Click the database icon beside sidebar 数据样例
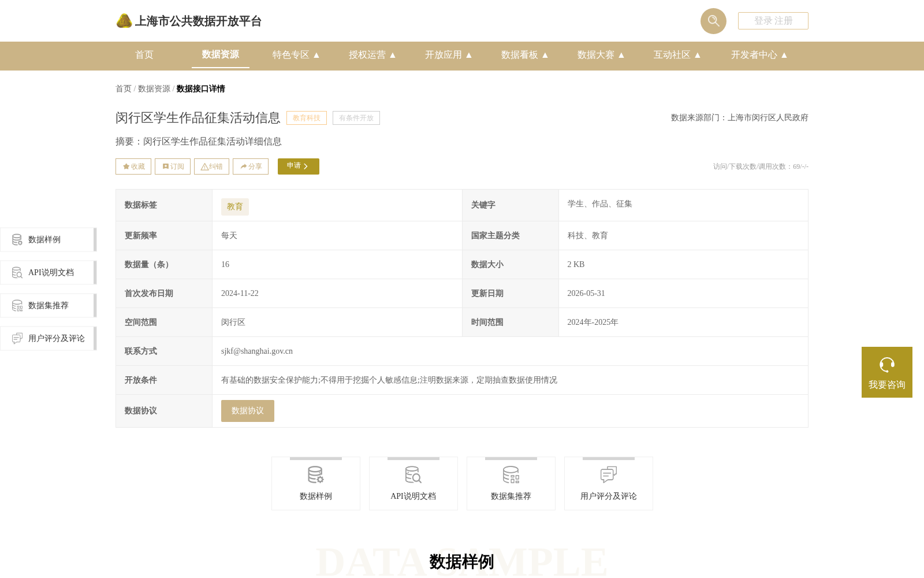Viewport: 924px width, 578px height. pyautogui.click(x=17, y=239)
